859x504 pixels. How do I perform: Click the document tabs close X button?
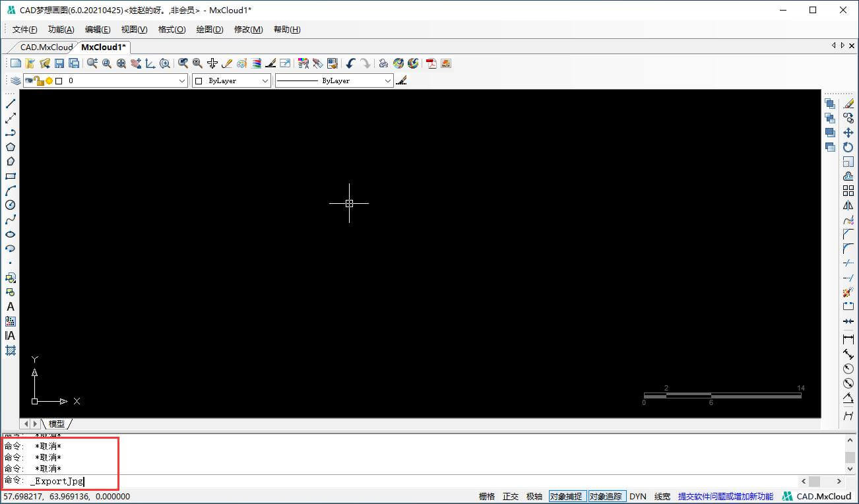click(x=852, y=46)
